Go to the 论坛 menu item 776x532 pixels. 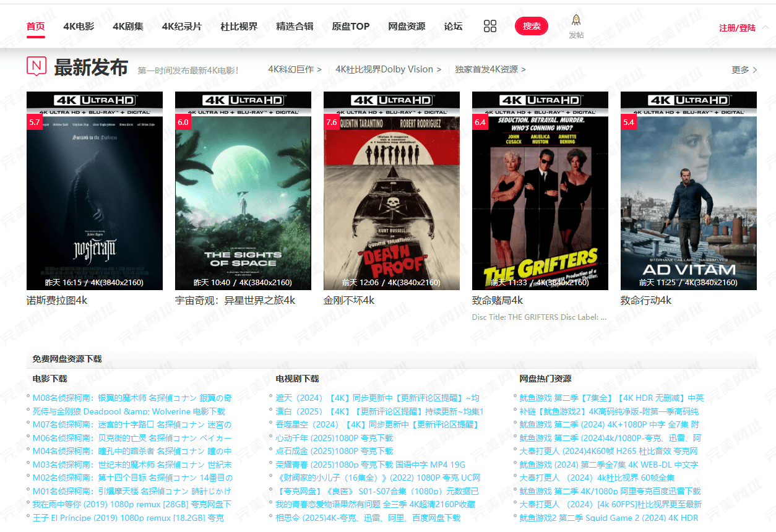coord(453,26)
